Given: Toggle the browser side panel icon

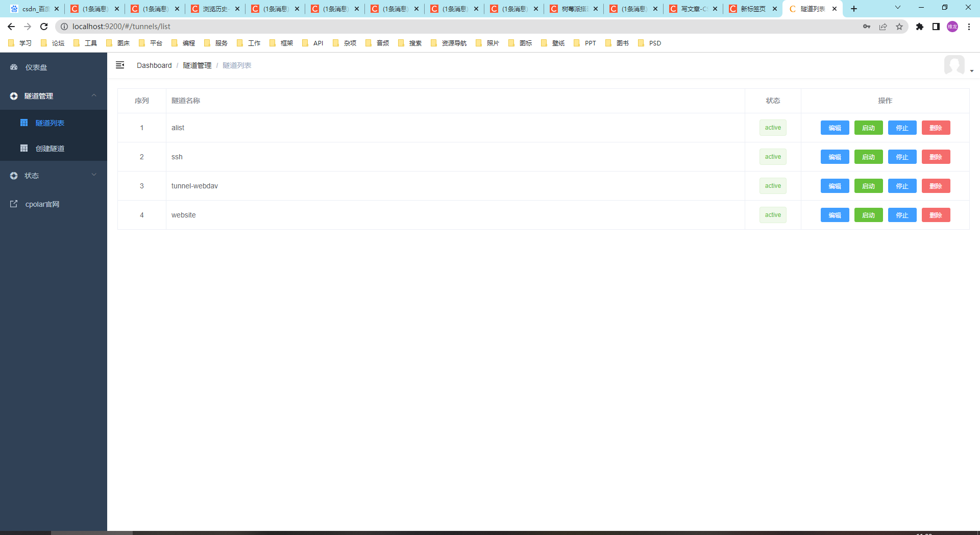Looking at the screenshot, I should coord(936,27).
